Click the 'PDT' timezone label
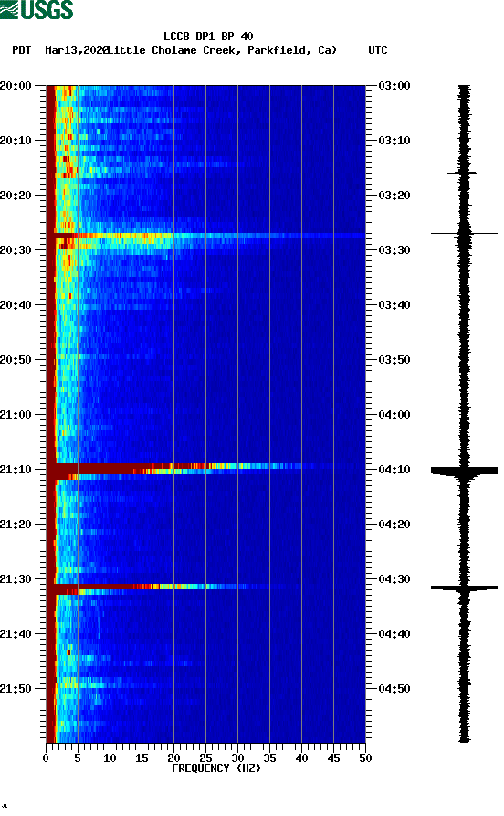The image size is (504, 816). click(x=21, y=50)
